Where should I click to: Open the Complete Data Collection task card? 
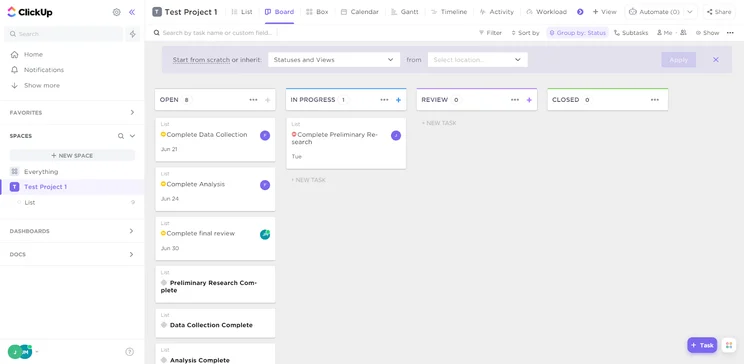tap(215, 140)
